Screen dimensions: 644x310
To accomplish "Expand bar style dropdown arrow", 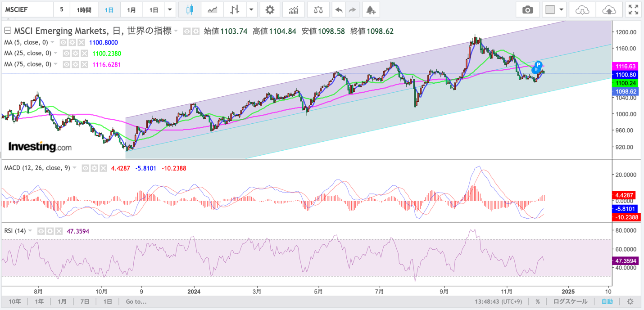I will coord(252,10).
